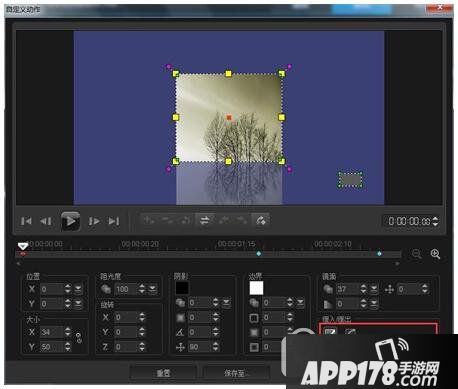
Task: Select the white playhead marker on timeline
Action: pyautogui.click(x=23, y=246)
